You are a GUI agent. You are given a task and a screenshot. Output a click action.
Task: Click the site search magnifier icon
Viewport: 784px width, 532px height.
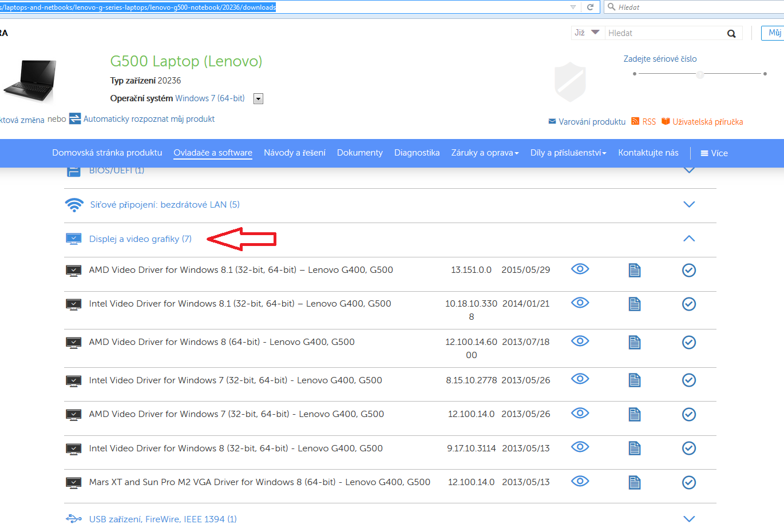731,33
